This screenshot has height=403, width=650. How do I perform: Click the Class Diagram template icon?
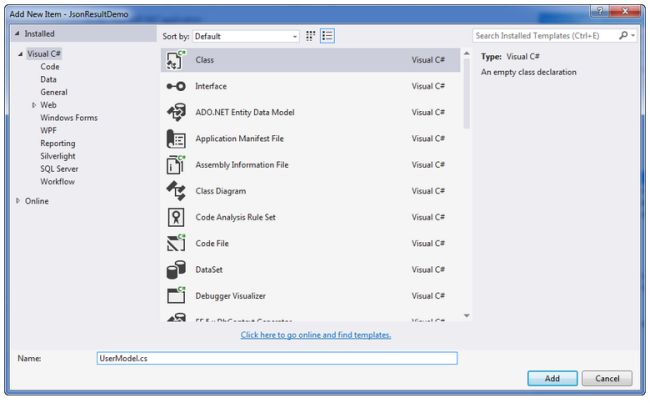176,191
